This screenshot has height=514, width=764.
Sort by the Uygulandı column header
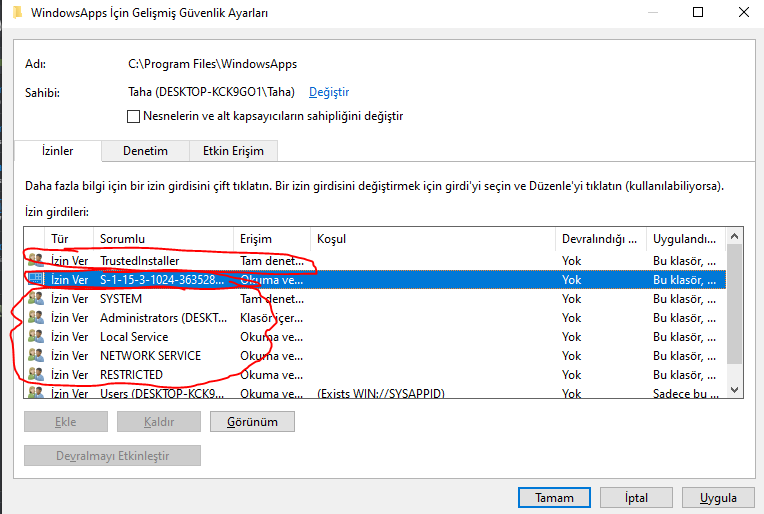coord(686,239)
